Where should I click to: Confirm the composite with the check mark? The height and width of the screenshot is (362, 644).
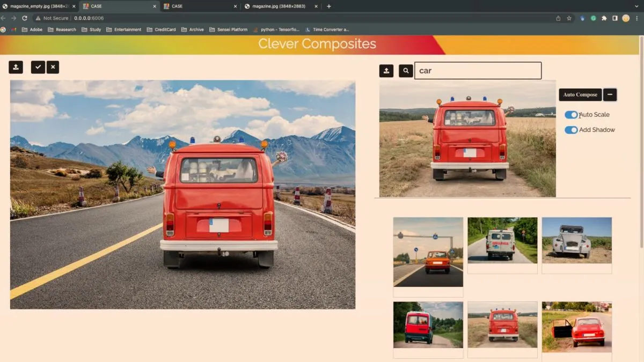(x=38, y=67)
